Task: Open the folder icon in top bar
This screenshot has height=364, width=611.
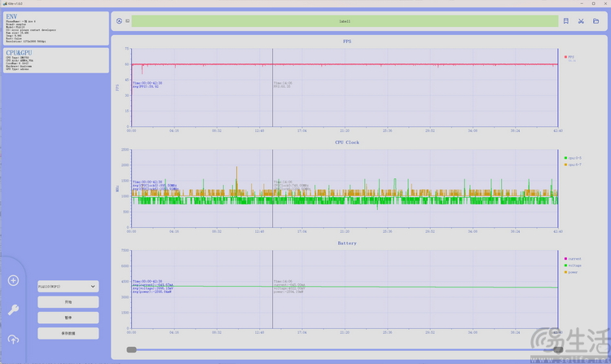Action: tap(596, 21)
